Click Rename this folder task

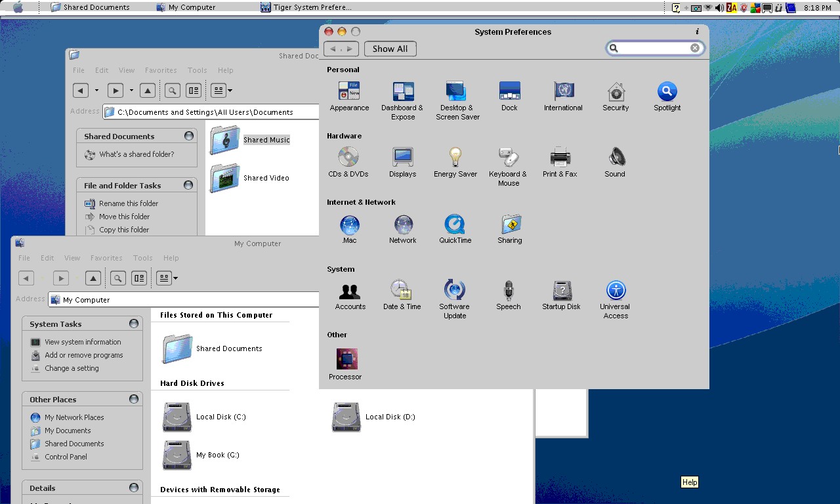(x=129, y=203)
